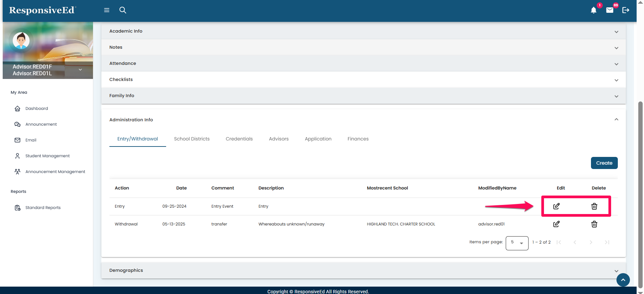Switch to the Finances tab
Image resolution: width=644 pixels, height=294 pixels.
tap(358, 139)
